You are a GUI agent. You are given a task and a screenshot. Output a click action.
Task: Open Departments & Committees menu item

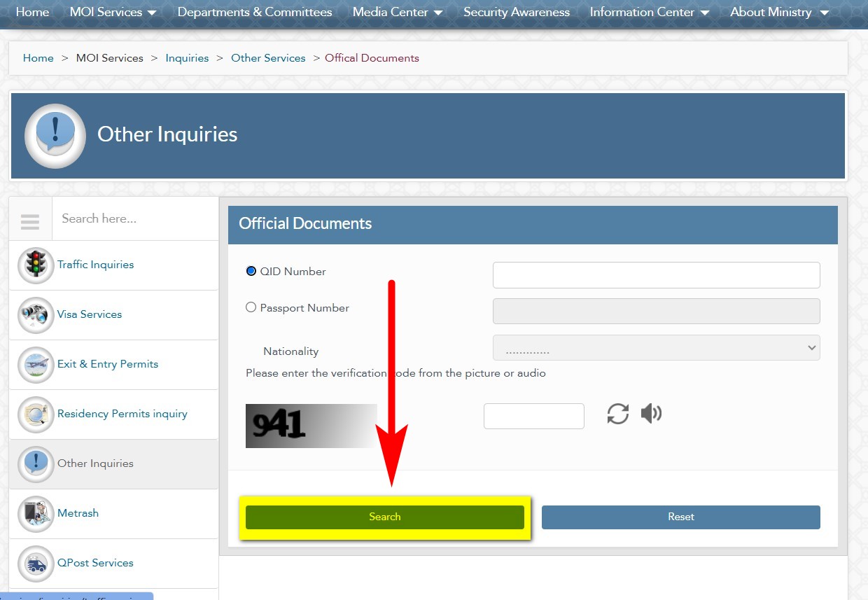pyautogui.click(x=255, y=12)
